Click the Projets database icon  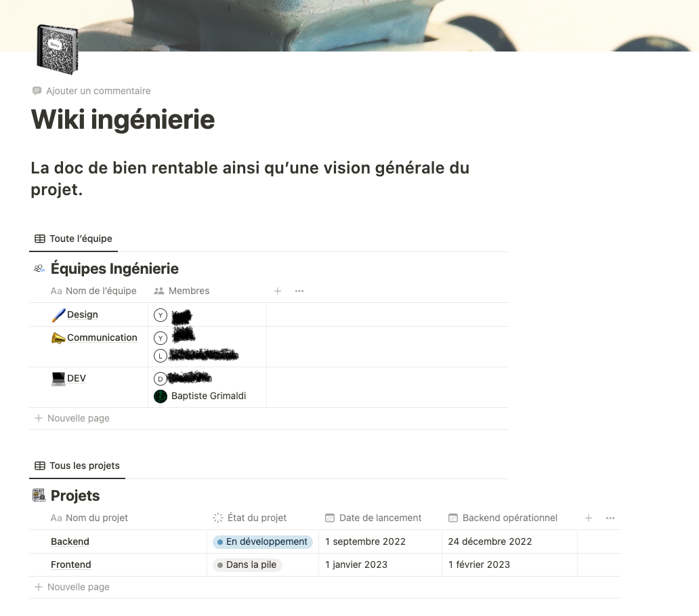point(39,495)
